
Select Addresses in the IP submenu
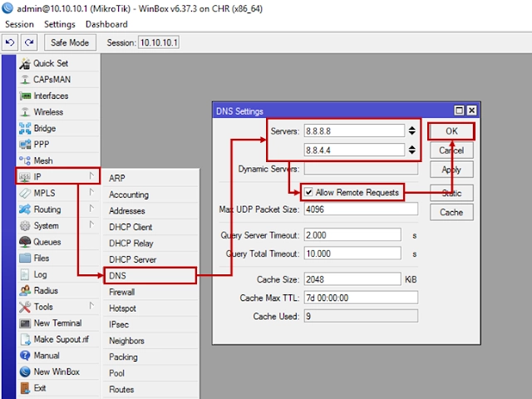click(151, 210)
